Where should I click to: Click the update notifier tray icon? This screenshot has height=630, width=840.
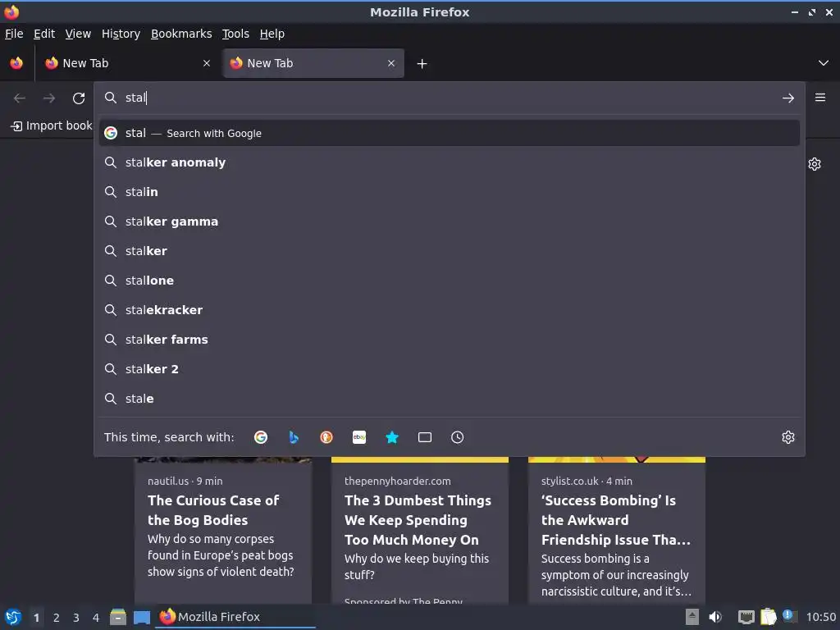(x=789, y=616)
